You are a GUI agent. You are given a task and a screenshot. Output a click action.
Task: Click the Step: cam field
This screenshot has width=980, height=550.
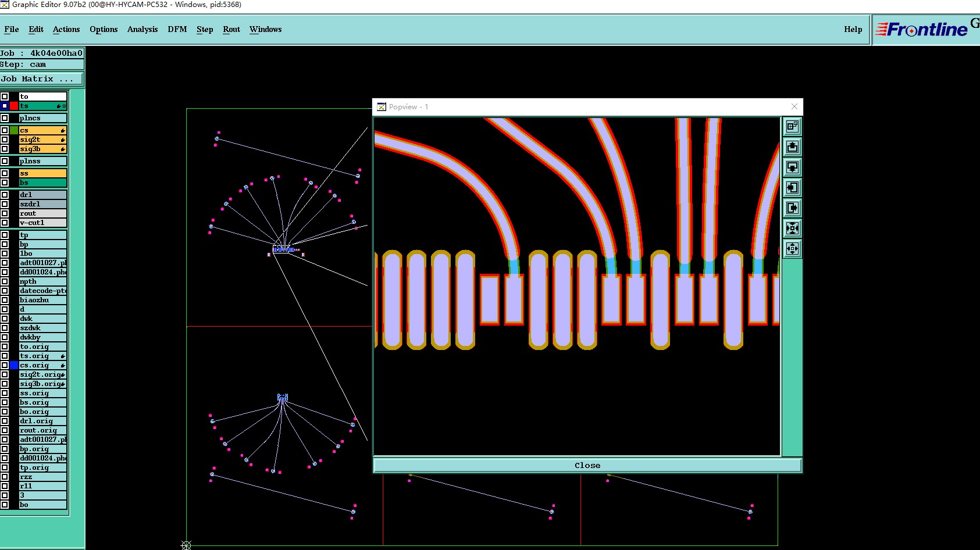[42, 65]
